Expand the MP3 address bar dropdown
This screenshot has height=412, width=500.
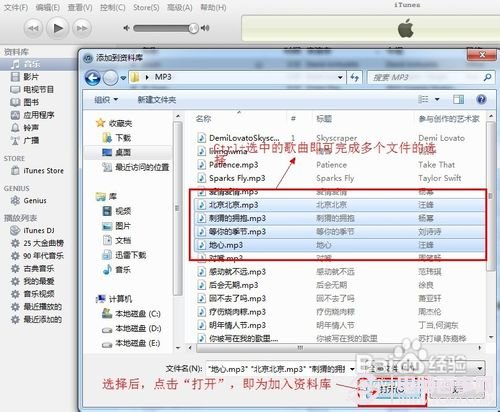pyautogui.click(x=340, y=78)
